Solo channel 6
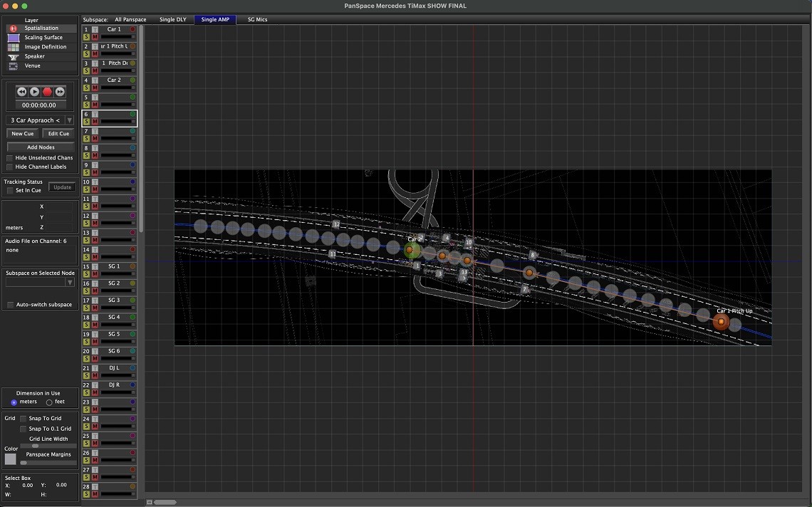Screen dimensions: 812x507 point(86,122)
